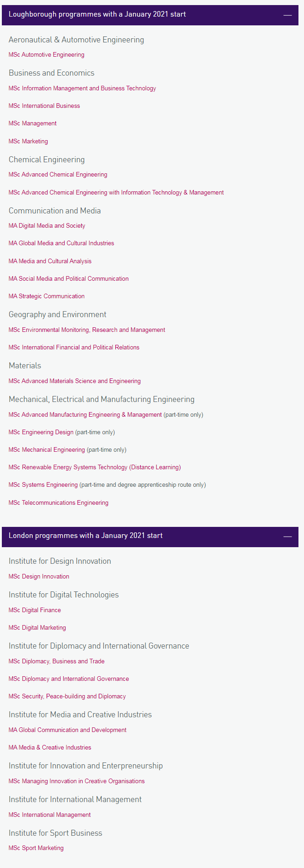The width and height of the screenshot is (304, 868).
Task: Collapse the London programmes accordion minus icon
Action: pyautogui.click(x=287, y=537)
